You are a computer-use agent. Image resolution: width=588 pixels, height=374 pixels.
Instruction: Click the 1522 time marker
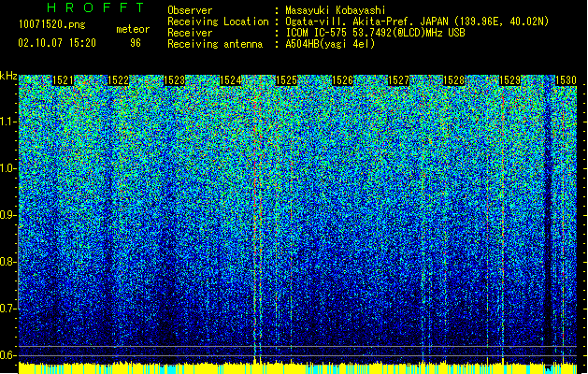click(x=118, y=80)
